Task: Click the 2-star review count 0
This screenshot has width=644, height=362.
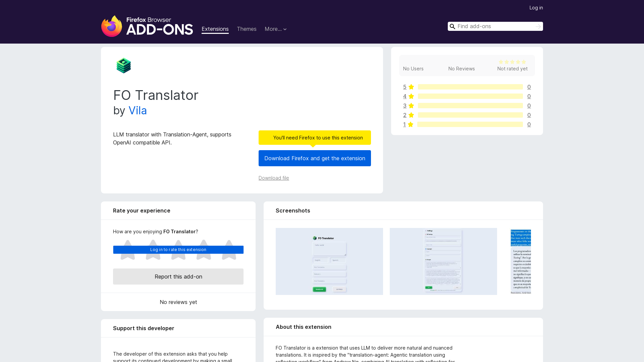Action: [529, 115]
